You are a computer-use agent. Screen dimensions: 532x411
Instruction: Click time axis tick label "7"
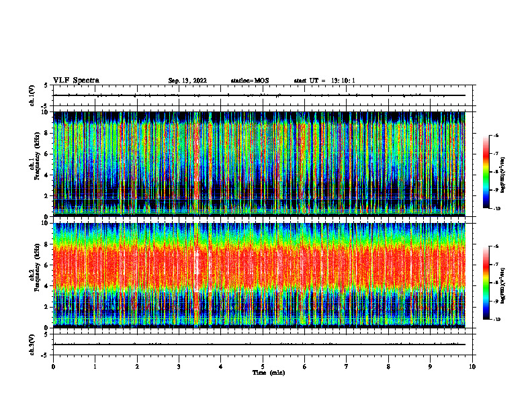coord(347,367)
